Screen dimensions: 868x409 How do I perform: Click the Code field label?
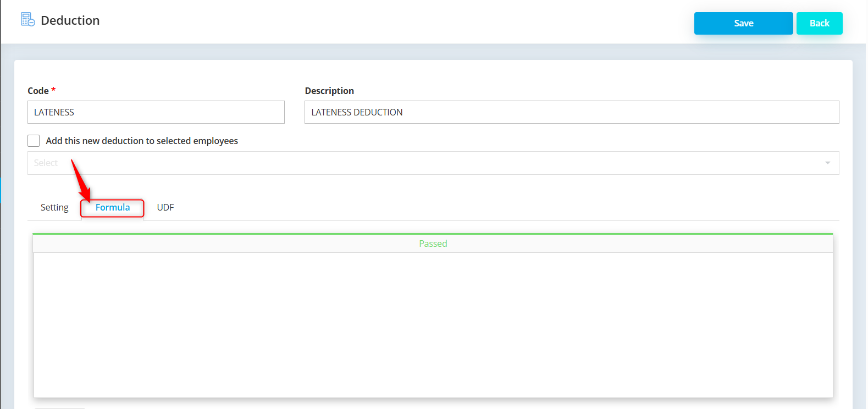click(38, 91)
